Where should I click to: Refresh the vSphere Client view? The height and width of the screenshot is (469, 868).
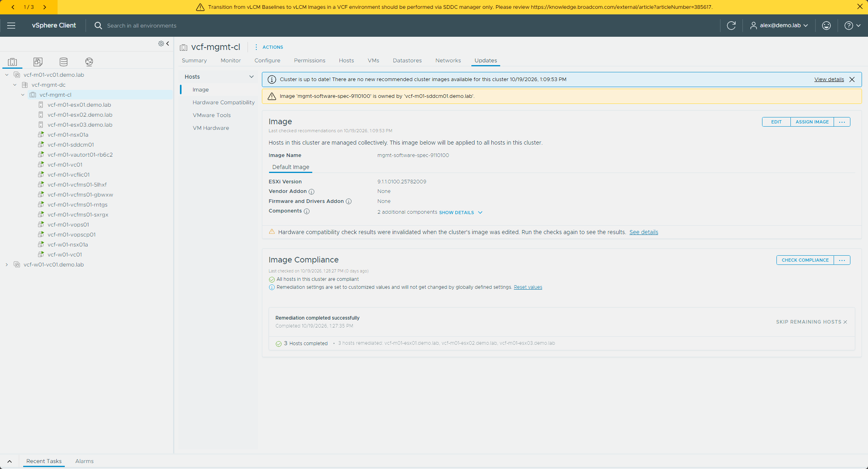[731, 26]
